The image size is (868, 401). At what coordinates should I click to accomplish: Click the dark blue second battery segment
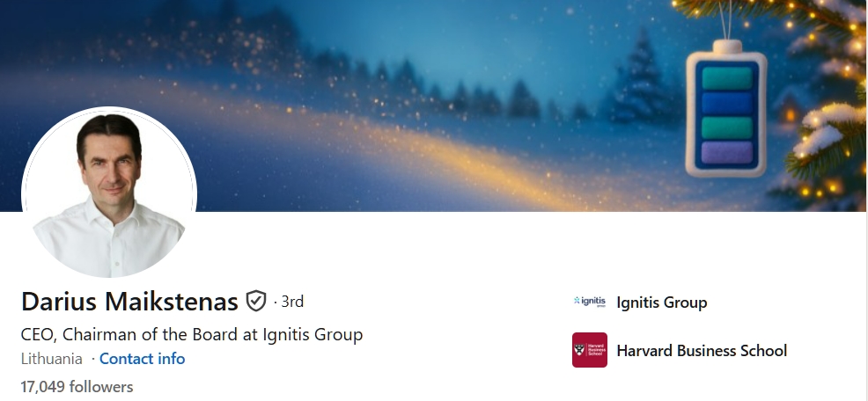(727, 104)
